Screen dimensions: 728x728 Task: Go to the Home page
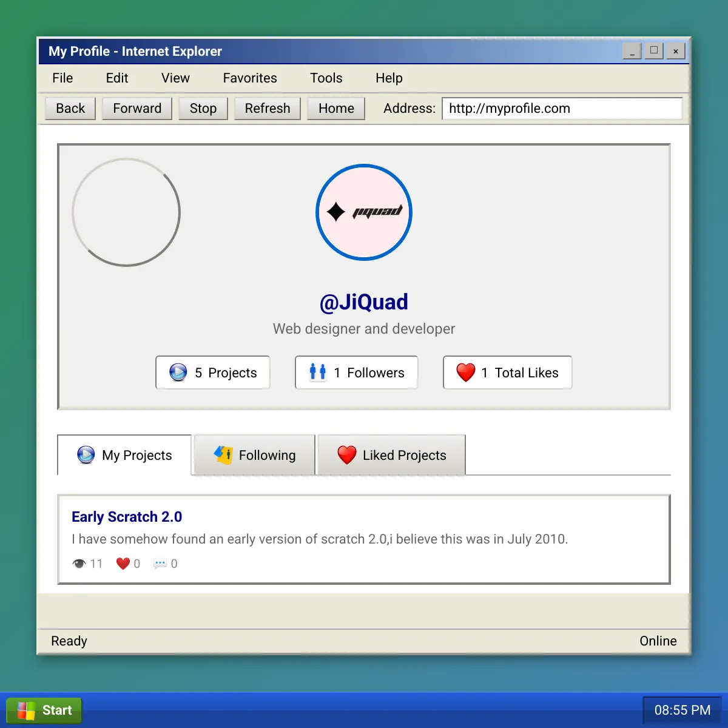336,109
